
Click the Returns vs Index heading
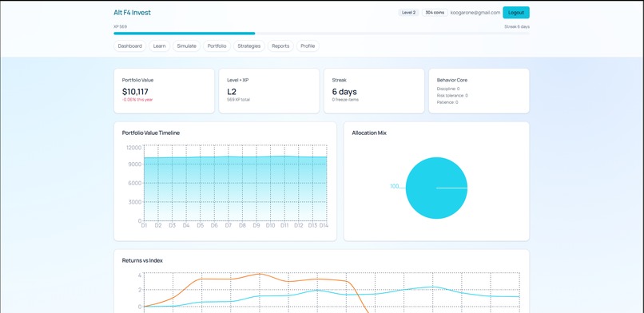coord(142,260)
